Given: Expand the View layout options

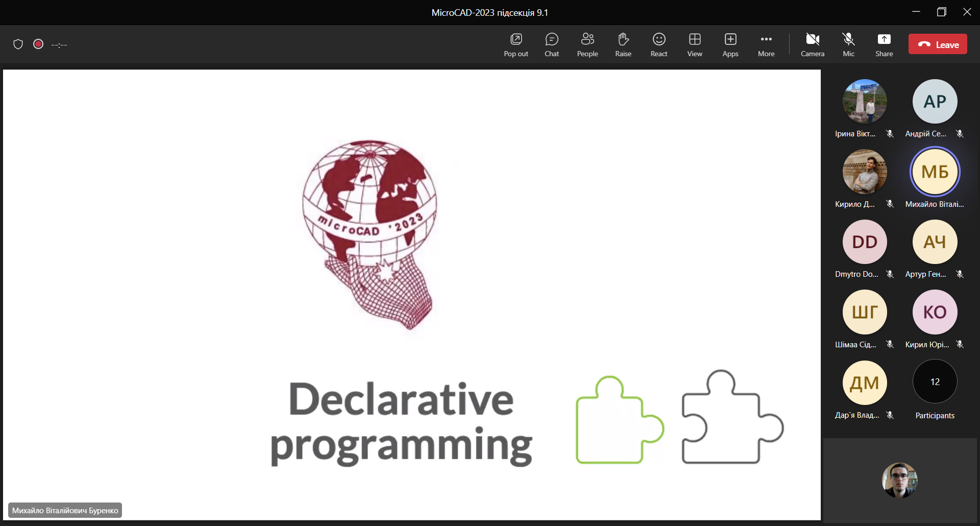Looking at the screenshot, I should pyautogui.click(x=694, y=44).
